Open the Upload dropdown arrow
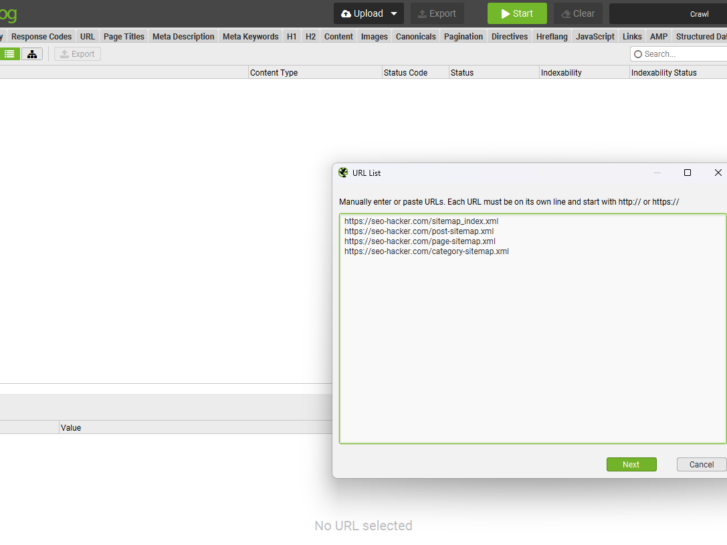The height and width of the screenshot is (545, 727). 394,13
